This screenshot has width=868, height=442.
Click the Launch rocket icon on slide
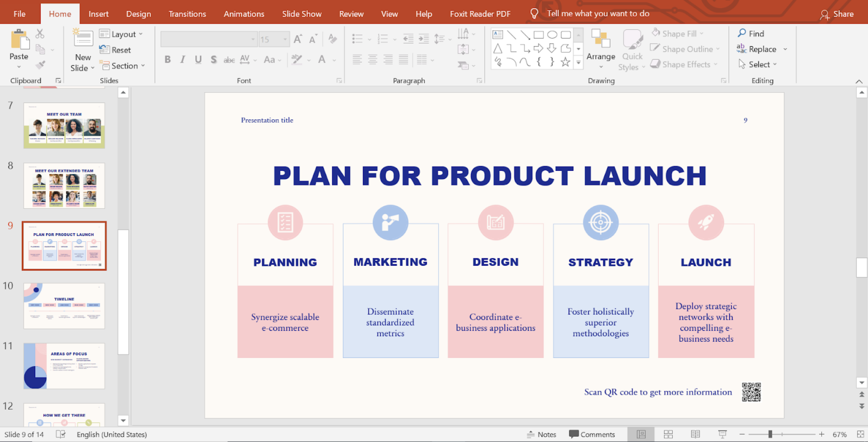[706, 222]
